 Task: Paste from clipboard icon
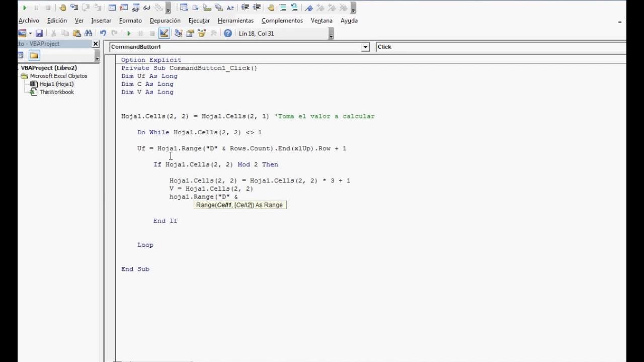(77, 33)
